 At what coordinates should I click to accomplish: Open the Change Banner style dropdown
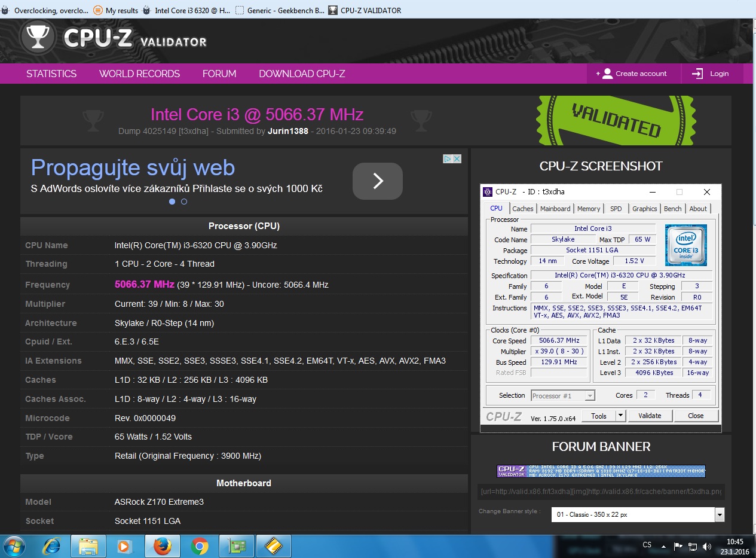coord(638,514)
